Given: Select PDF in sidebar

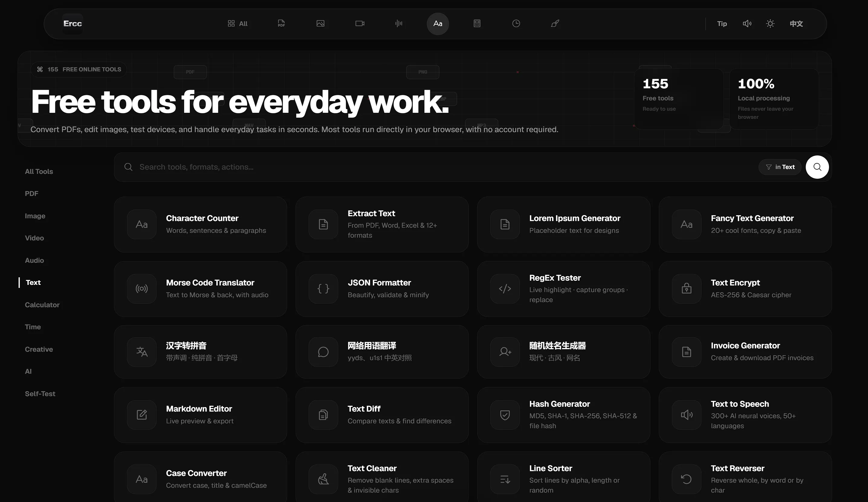Looking at the screenshot, I should tap(31, 193).
